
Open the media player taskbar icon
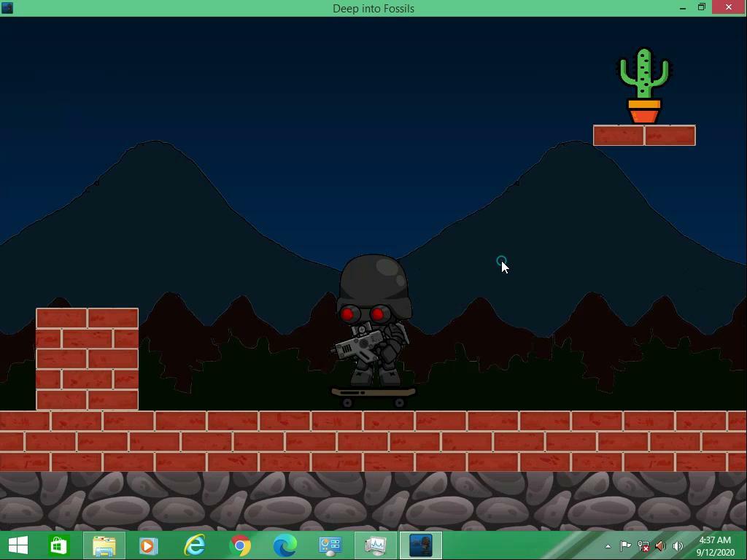pos(149,545)
